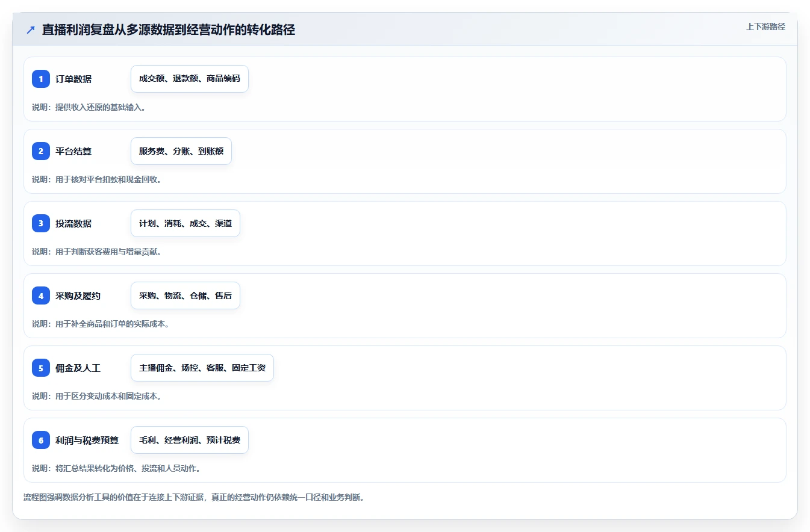Select the 平台结算 step label

click(73, 151)
